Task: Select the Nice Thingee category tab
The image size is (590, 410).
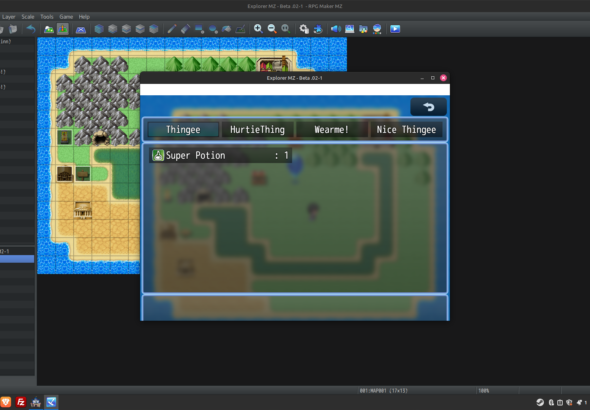Action: [406, 130]
